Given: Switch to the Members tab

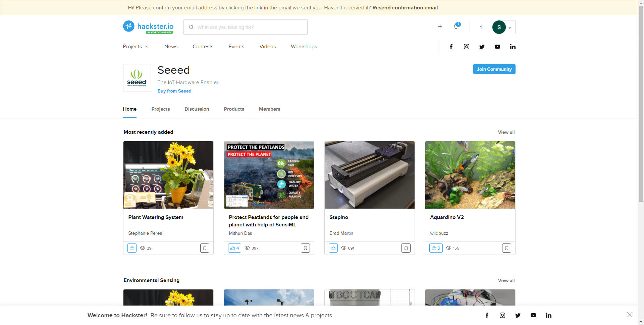Looking at the screenshot, I should (x=270, y=109).
